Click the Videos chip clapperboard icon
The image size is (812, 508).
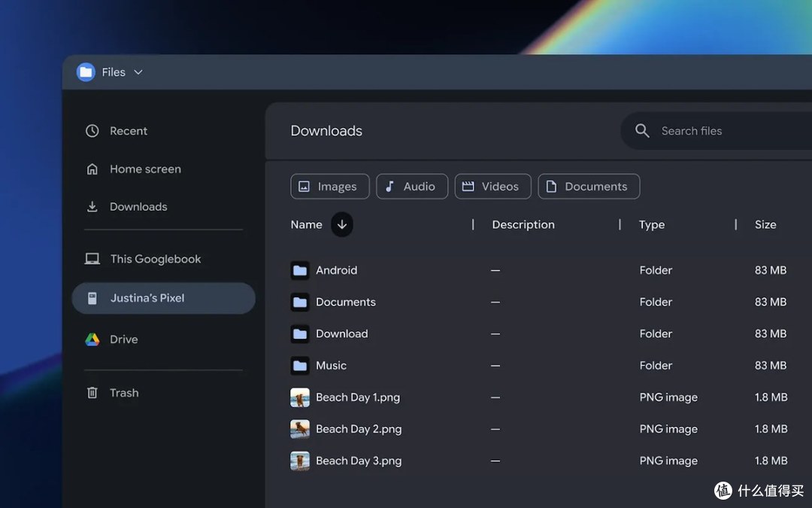[x=468, y=187]
